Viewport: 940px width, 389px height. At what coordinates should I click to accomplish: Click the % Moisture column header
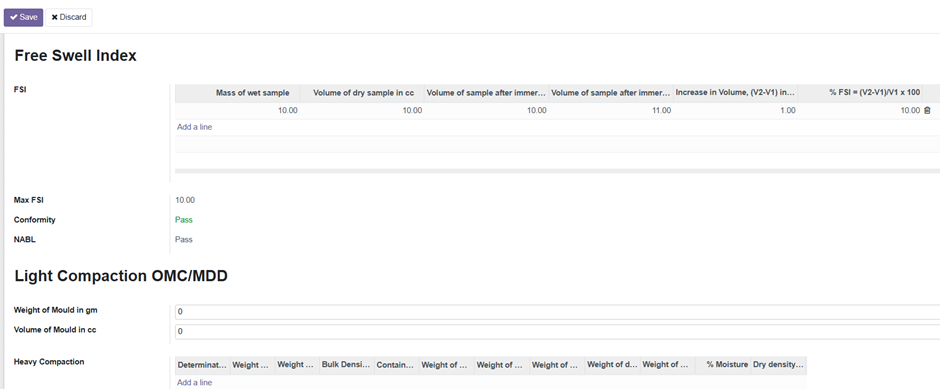723,364
